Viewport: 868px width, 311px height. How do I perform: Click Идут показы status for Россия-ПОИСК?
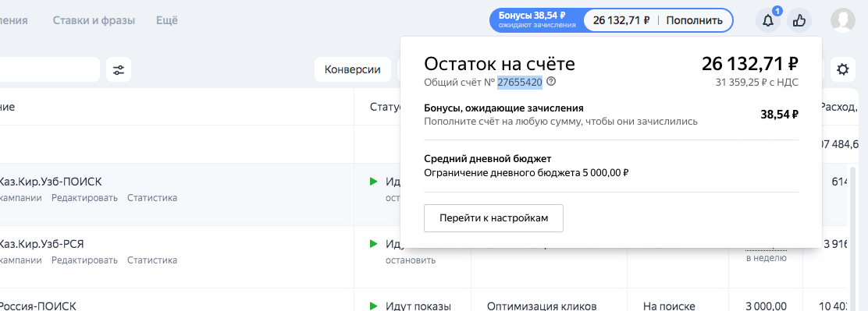(418, 306)
